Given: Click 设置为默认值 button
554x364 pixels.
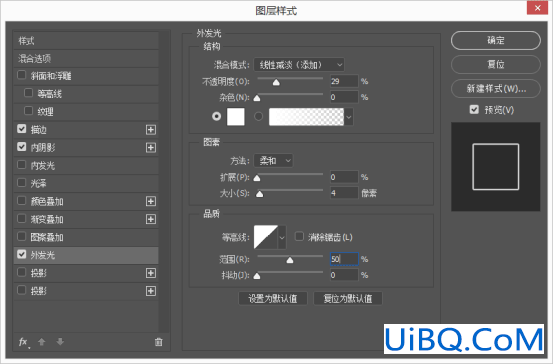Looking at the screenshot, I should [x=273, y=299].
